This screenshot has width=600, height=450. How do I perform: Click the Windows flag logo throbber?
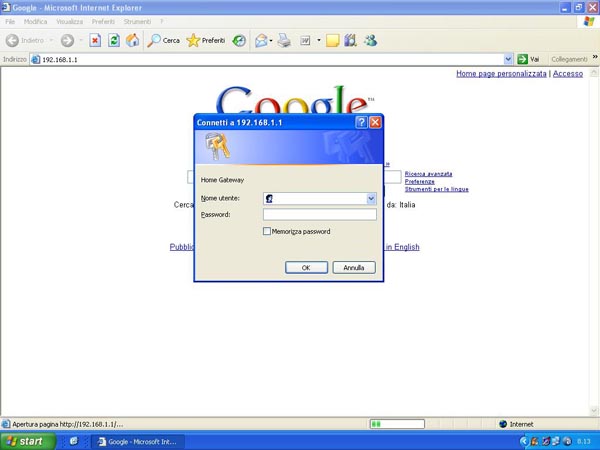pyautogui.click(x=589, y=21)
